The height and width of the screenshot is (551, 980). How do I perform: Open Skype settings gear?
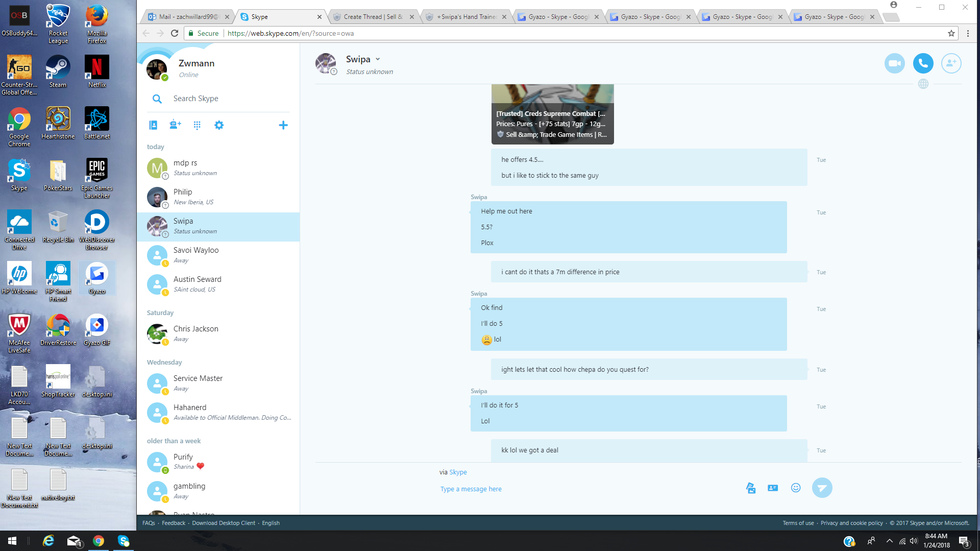[219, 125]
